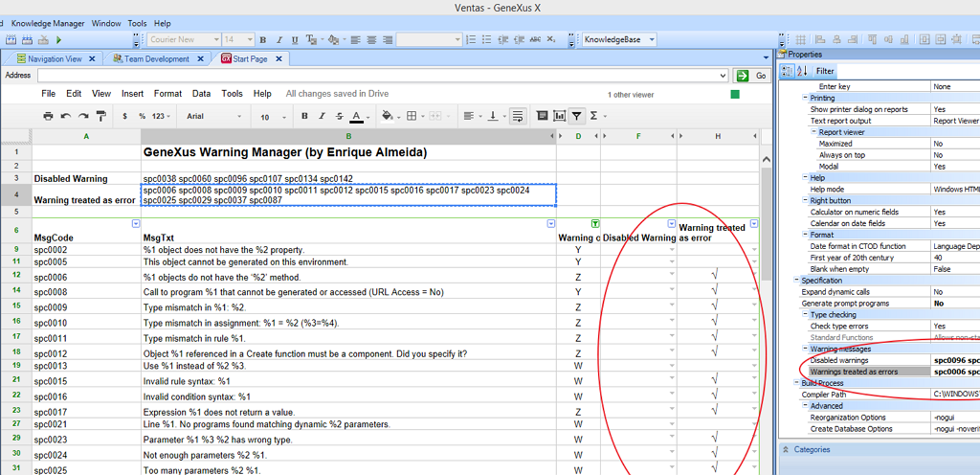Collapse the Help property group

click(805, 178)
